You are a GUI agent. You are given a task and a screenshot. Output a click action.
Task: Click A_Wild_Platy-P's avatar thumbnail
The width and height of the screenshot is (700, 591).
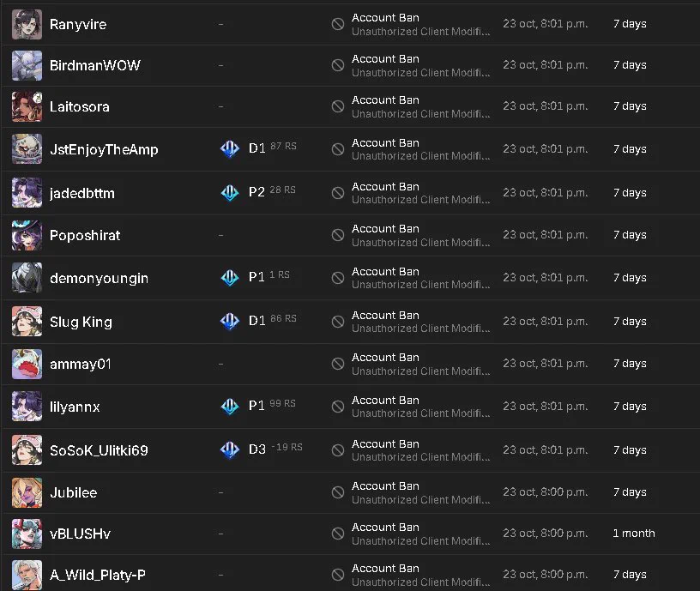coord(27,575)
